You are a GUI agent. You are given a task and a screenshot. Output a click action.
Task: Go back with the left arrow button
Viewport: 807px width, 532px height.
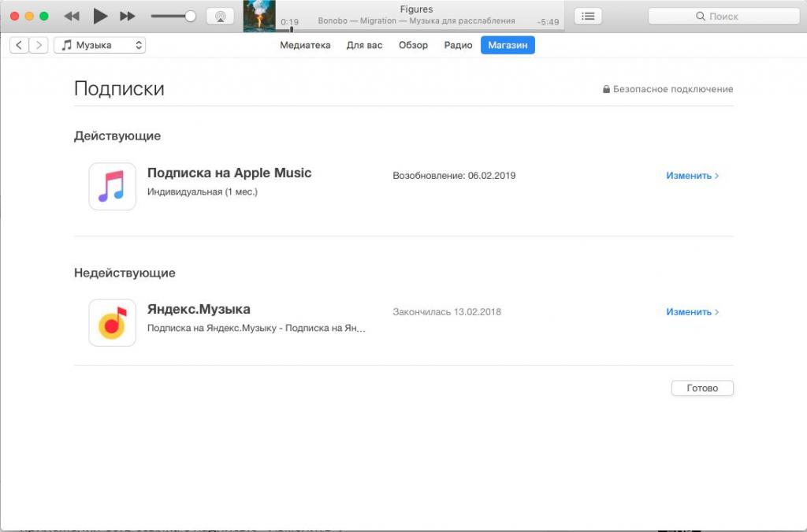(19, 45)
